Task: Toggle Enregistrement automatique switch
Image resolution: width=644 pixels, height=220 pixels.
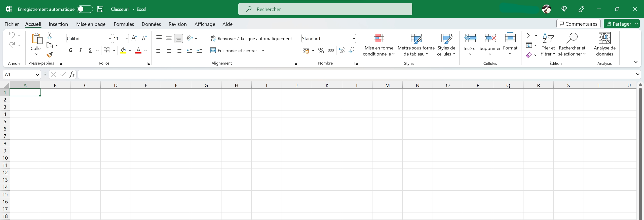Action: [85, 9]
